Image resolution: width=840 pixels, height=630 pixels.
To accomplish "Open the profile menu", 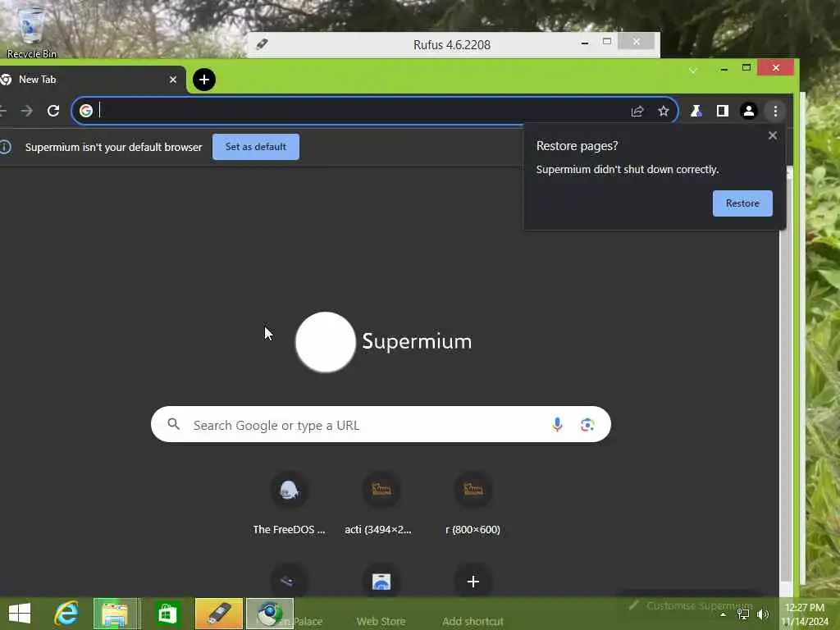I will click(x=748, y=111).
